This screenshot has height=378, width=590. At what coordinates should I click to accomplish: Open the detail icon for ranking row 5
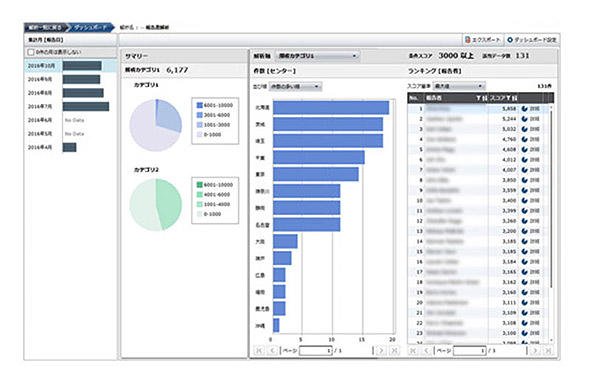[524, 149]
